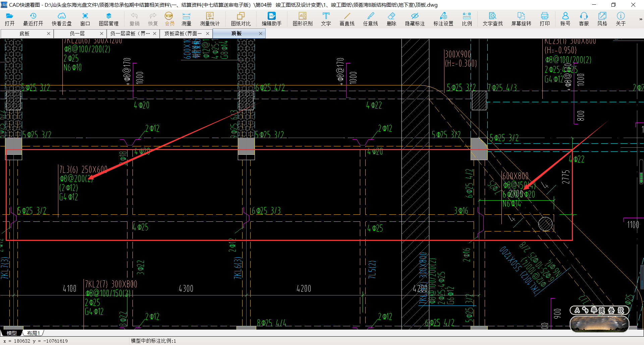
Task: Click the status text 模型中的标注比例:1
Action: [153, 341]
